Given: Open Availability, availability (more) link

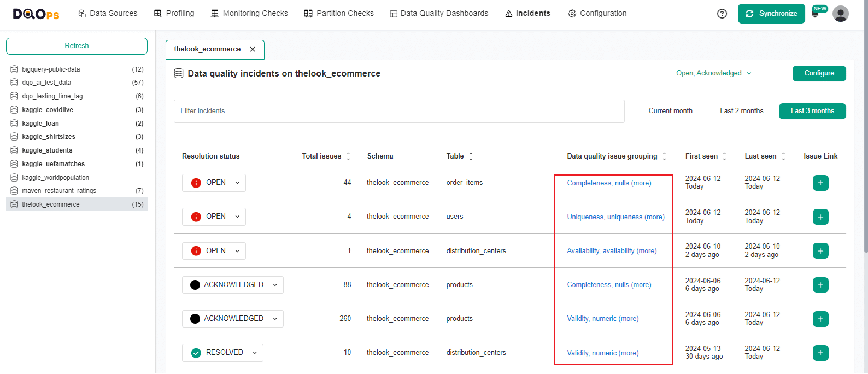Looking at the screenshot, I should (x=612, y=251).
